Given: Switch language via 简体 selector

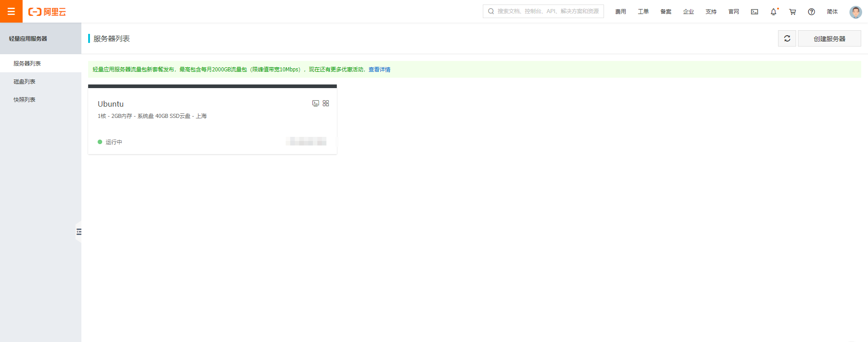Looking at the screenshot, I should pyautogui.click(x=832, y=12).
